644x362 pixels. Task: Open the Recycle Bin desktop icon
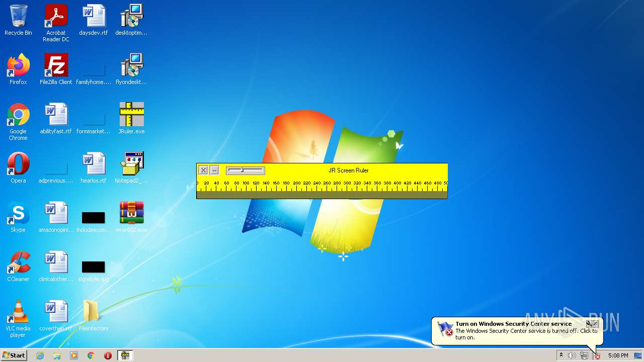click(x=18, y=21)
